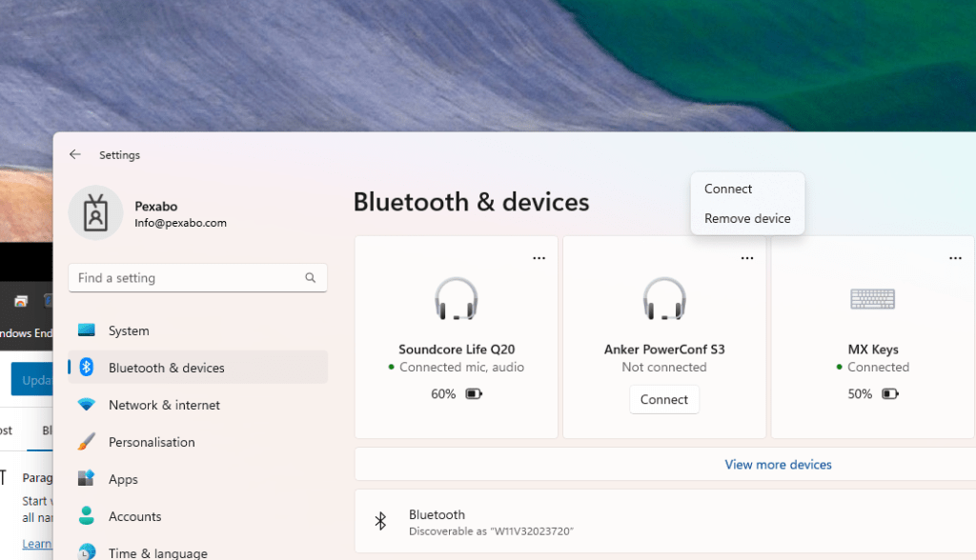The image size is (976, 560).
Task: Click the Bluetooth row label
Action: click(437, 514)
